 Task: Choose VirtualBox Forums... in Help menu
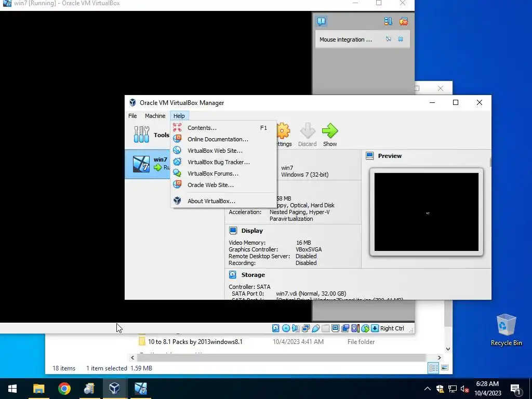223,174
